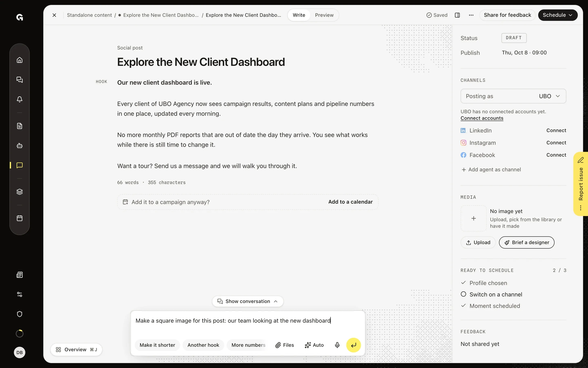Open the DB user avatar
588x368 pixels.
[19, 352]
